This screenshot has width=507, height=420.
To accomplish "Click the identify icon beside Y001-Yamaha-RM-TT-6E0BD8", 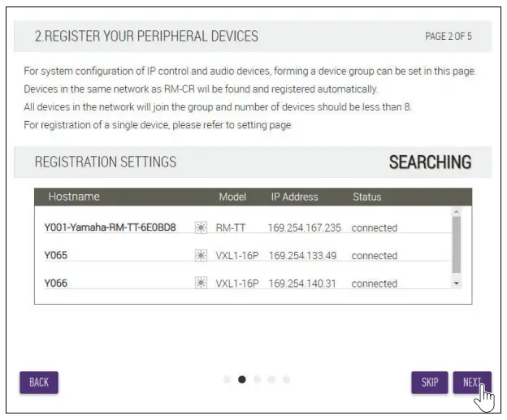I will 201,227.
